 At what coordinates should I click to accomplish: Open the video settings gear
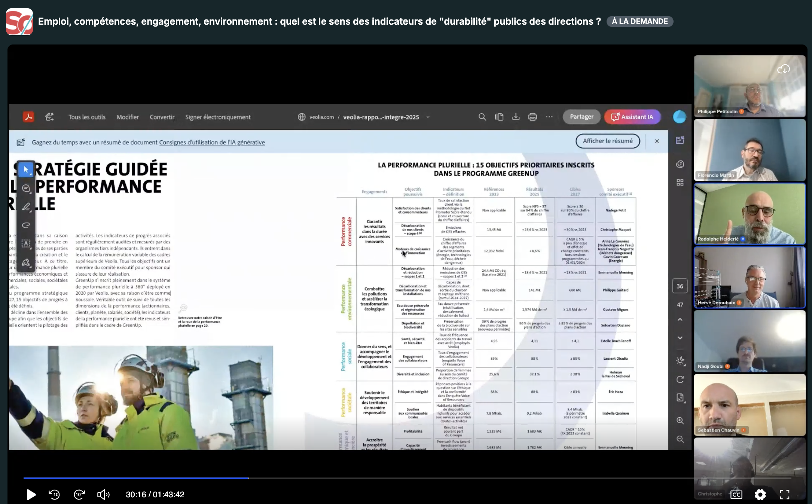click(x=760, y=495)
